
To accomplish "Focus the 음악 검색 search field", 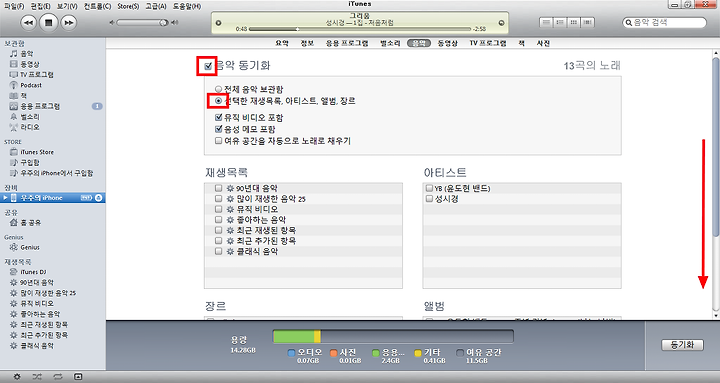I will point(664,23).
